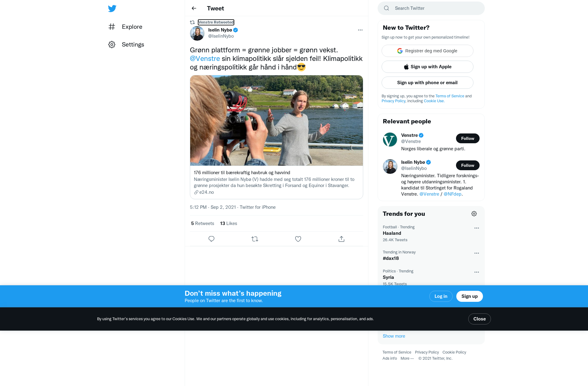Open the @Venstre mention in the tweet
This screenshot has width=588, height=386.
click(205, 59)
